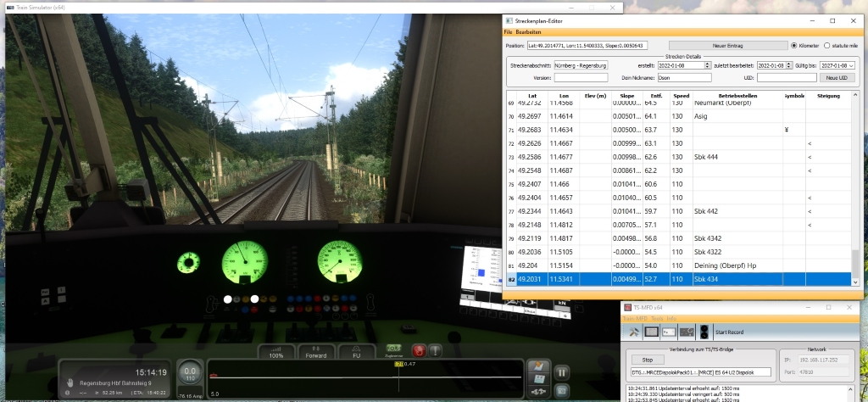The height and width of the screenshot is (402, 868).
Task: Open the Bearbeiten menu in Streckenplan-Editor
Action: click(x=528, y=32)
